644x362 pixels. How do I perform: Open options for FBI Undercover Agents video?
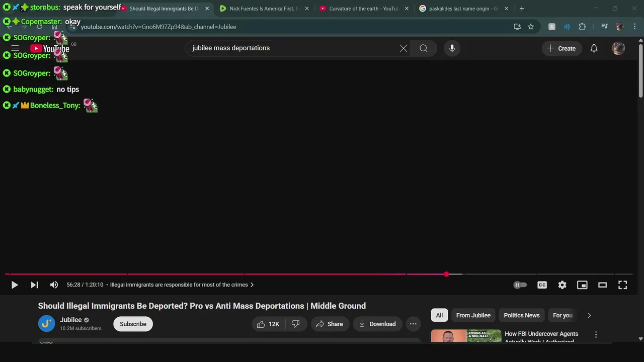596,334
